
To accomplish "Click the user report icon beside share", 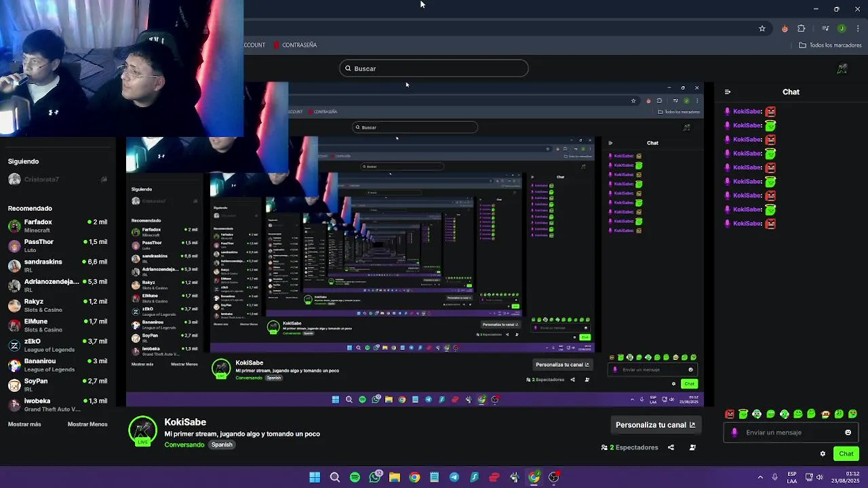I will tap(692, 447).
